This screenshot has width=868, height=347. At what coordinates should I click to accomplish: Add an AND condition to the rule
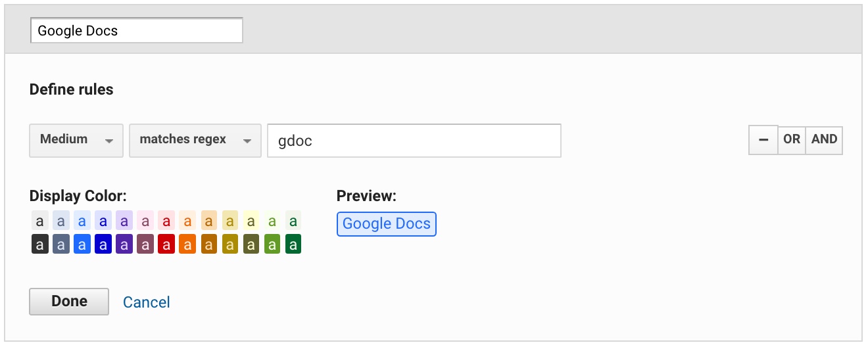point(824,139)
